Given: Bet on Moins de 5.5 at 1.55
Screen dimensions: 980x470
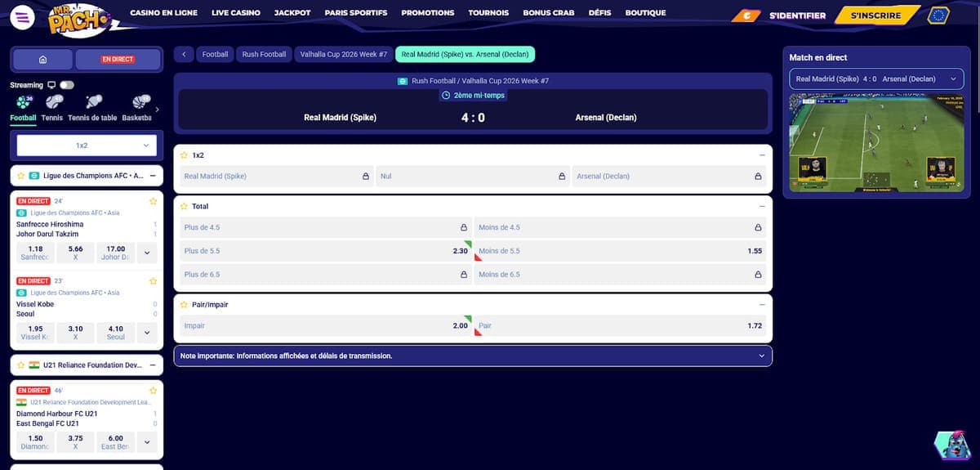Looking at the screenshot, I should click(x=621, y=251).
